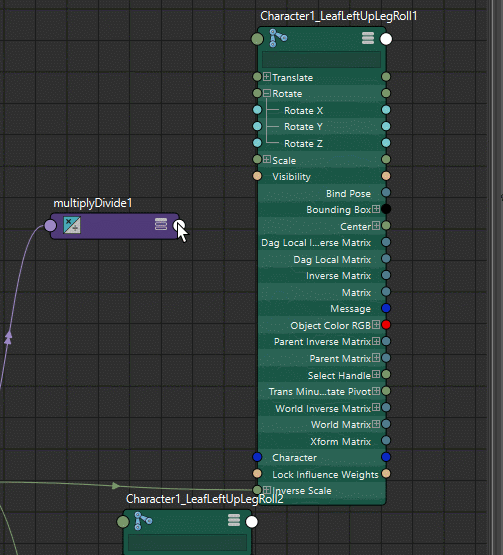503x555 pixels.
Task: Expand the Object Color RGB attribute
Action: click(x=376, y=325)
